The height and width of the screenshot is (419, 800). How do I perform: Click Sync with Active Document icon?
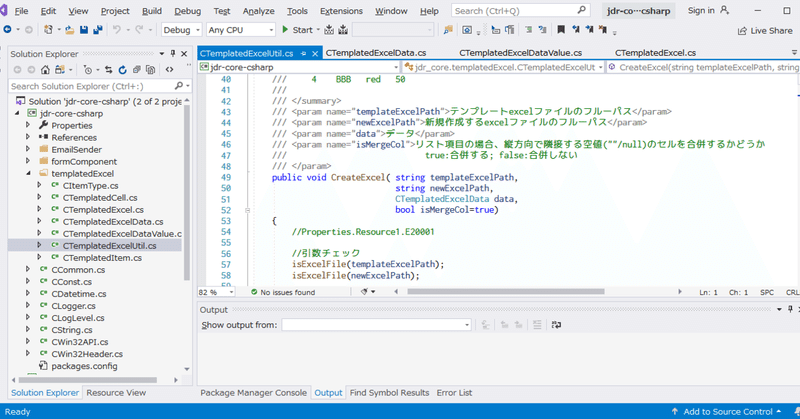click(x=108, y=69)
